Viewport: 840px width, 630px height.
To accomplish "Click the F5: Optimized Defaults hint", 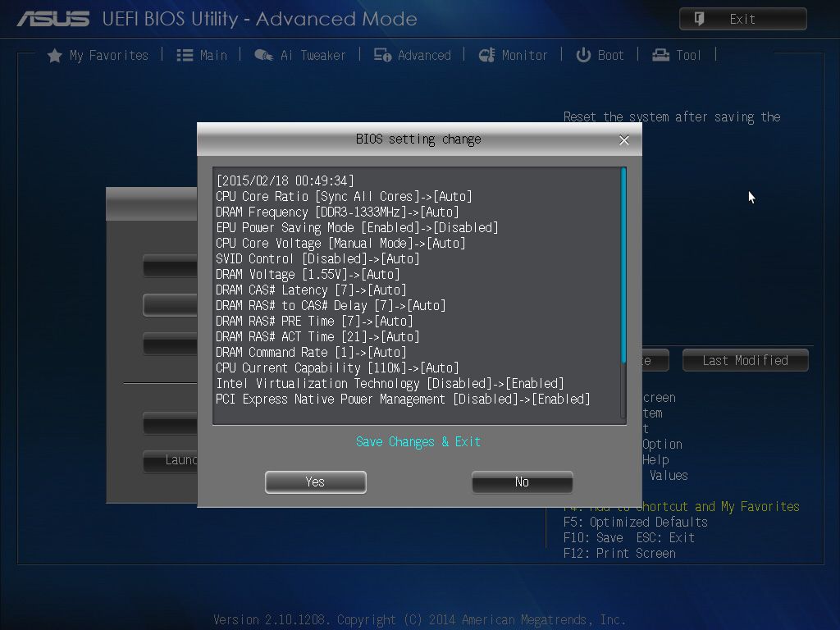I will point(636,522).
